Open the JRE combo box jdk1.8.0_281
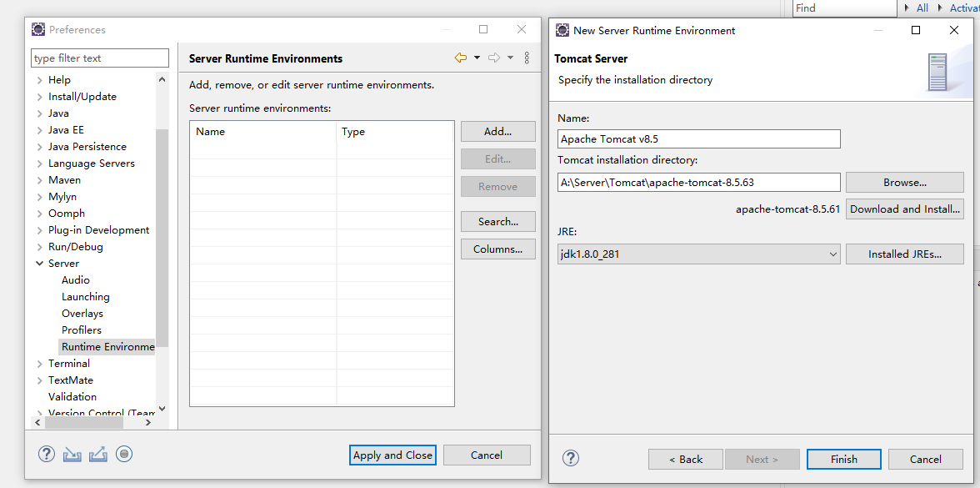 698,254
